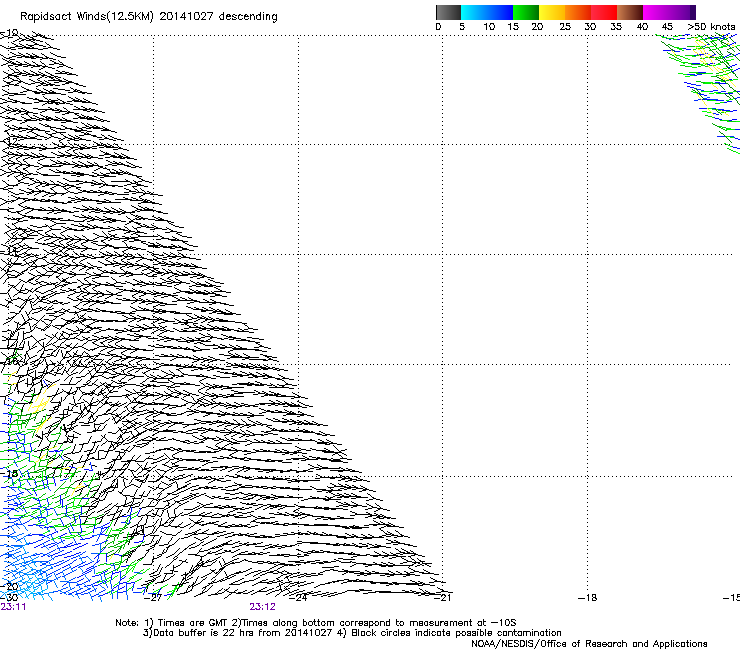
Task: Click the '10' legend scale label
Action: click(x=489, y=27)
